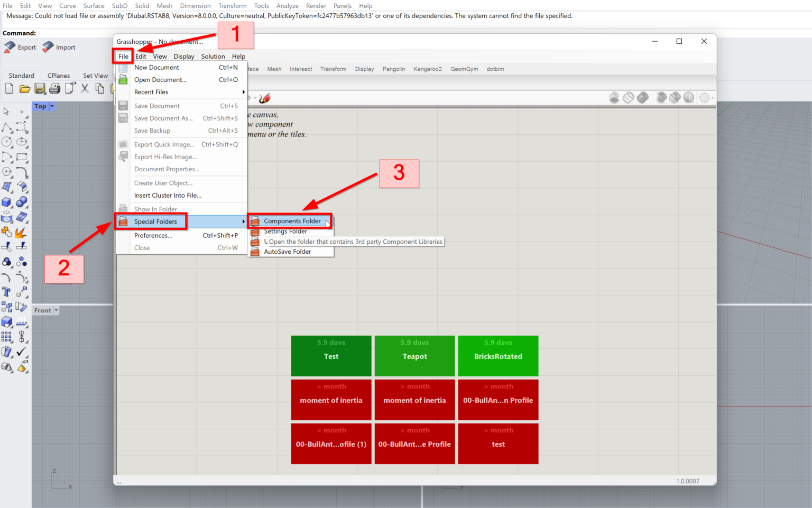Image resolution: width=812 pixels, height=508 pixels.
Task: Expand the Recent Files submenu
Action: coord(151,92)
